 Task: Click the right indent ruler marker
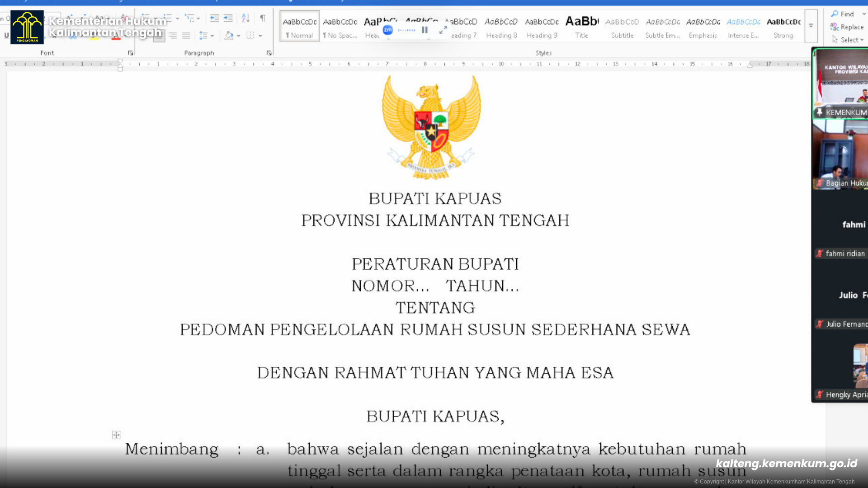pyautogui.click(x=750, y=66)
